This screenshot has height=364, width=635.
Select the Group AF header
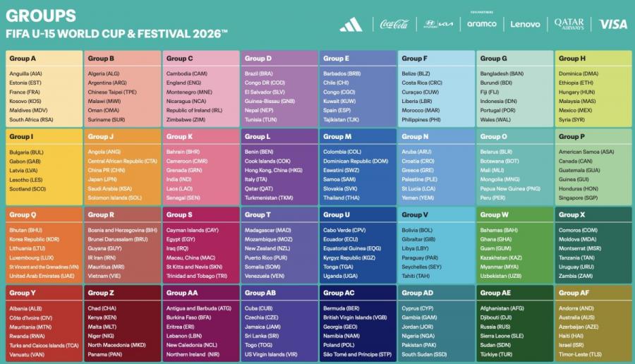coord(593,293)
